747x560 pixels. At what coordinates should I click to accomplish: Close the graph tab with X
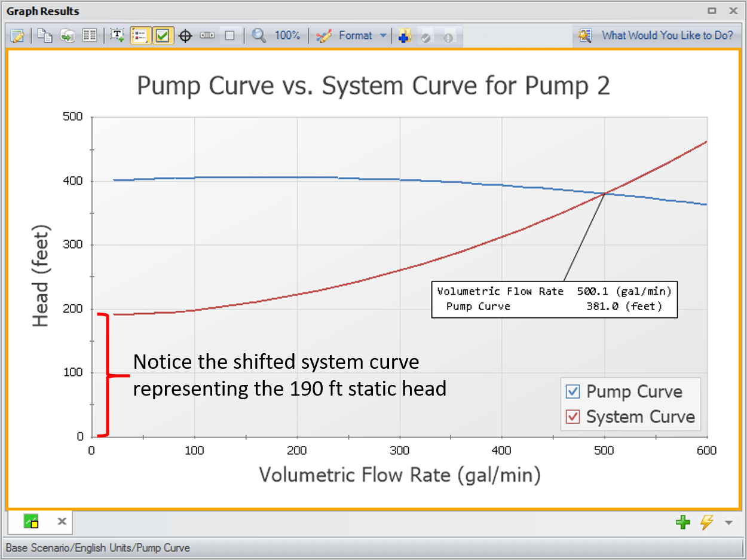[x=62, y=522]
